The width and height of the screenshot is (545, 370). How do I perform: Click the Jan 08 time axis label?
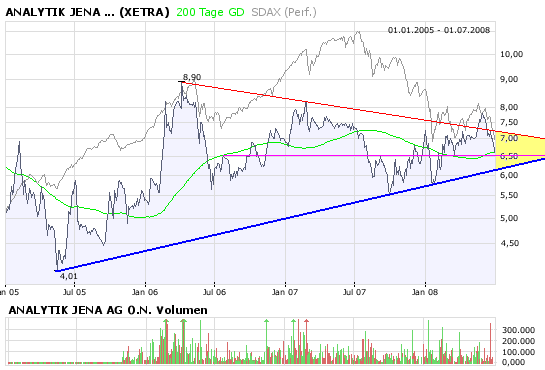[425, 292]
